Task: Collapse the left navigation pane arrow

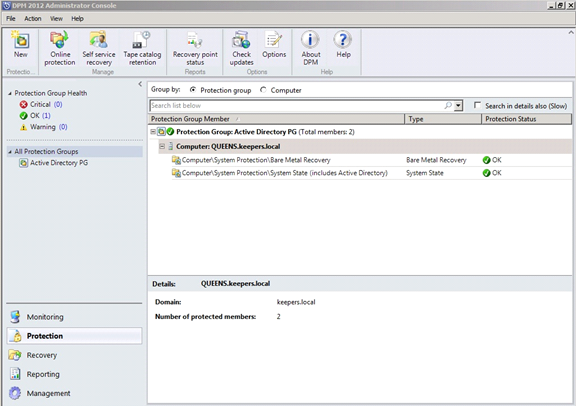Action: click(140, 84)
